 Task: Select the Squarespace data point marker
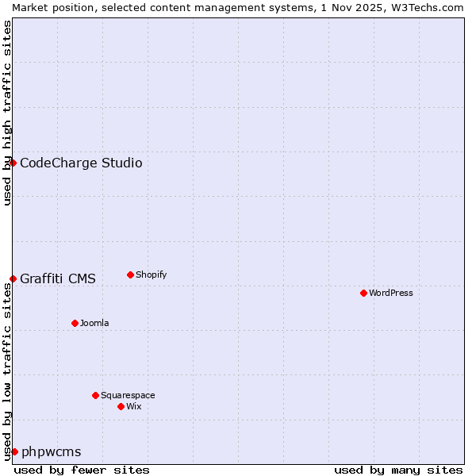pos(95,395)
